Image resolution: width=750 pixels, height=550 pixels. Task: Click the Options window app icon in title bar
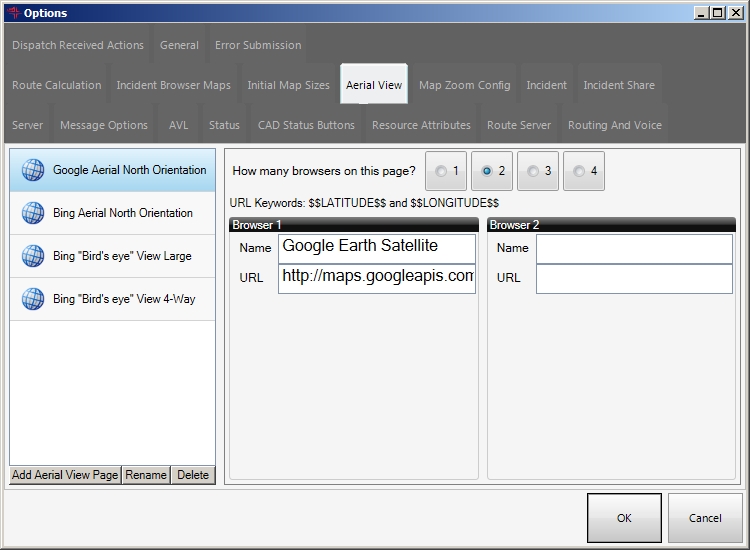[x=14, y=12]
